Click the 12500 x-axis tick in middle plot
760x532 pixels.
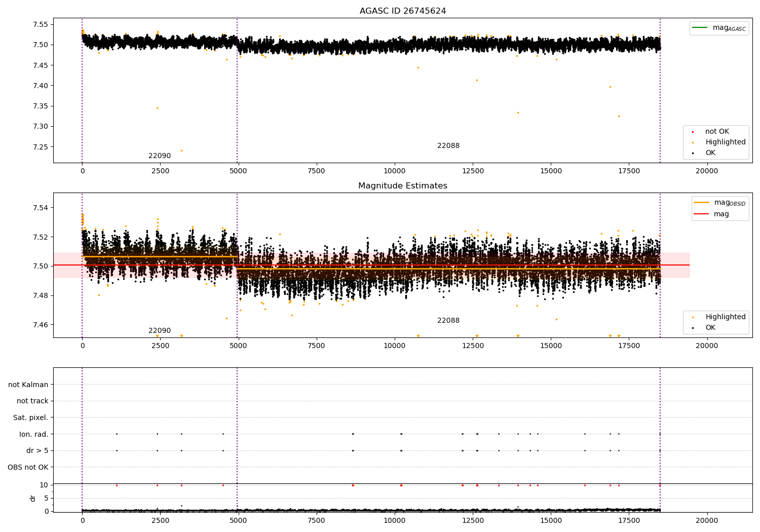pyautogui.click(x=473, y=346)
